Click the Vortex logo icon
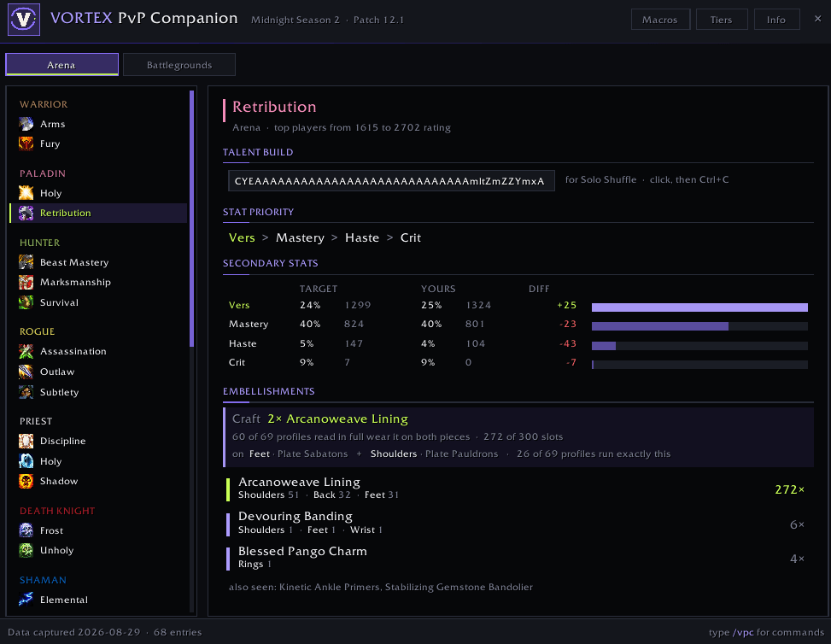The width and height of the screenshot is (831, 644). [24, 20]
